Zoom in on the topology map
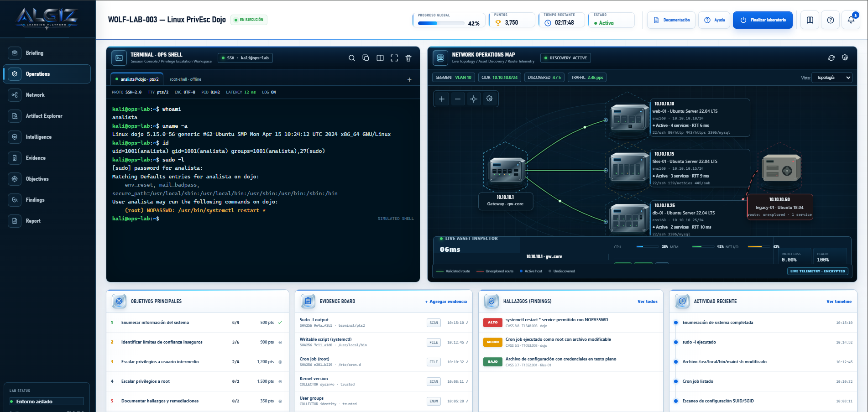Viewport: 868px width, 412px height. [441, 99]
